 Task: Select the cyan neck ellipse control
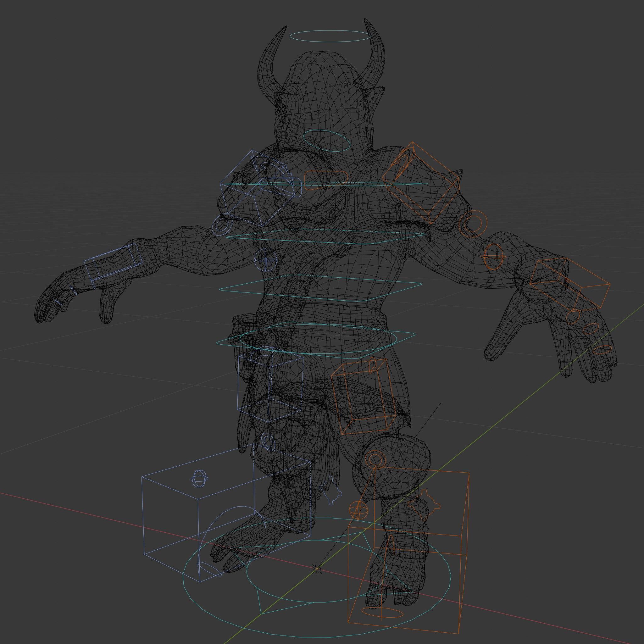pyautogui.click(x=327, y=141)
